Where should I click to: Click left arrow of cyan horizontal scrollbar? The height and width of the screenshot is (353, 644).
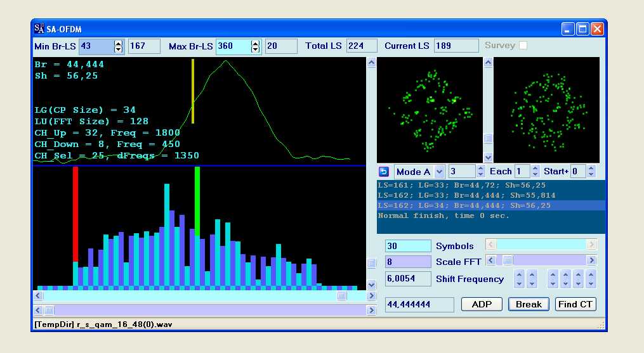click(38, 295)
